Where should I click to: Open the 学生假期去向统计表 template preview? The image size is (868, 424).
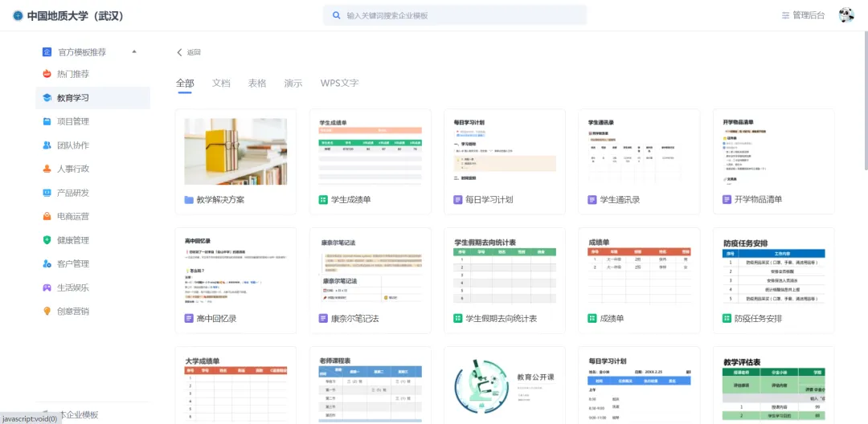[505, 271]
